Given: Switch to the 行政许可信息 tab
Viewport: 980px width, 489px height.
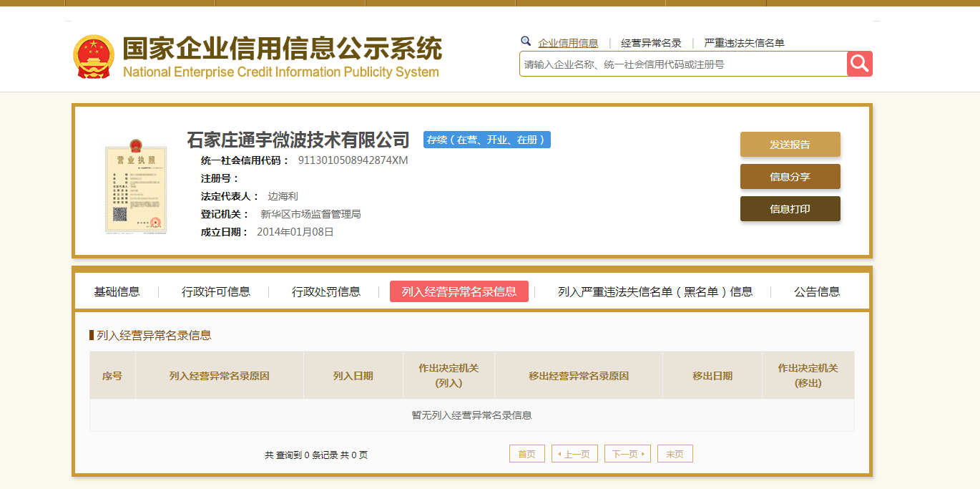Looking at the screenshot, I should pos(216,291).
